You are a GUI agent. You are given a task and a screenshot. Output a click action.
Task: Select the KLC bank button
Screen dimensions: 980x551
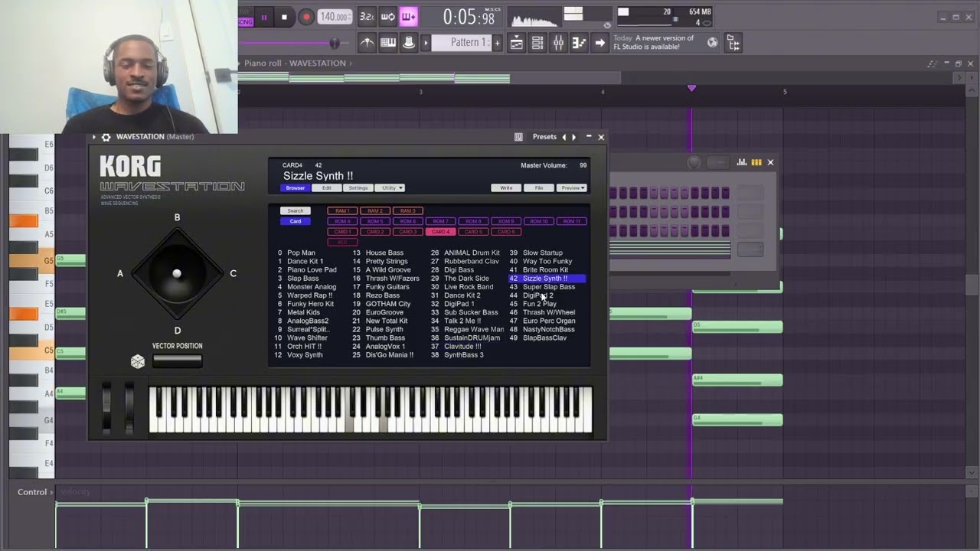342,242
